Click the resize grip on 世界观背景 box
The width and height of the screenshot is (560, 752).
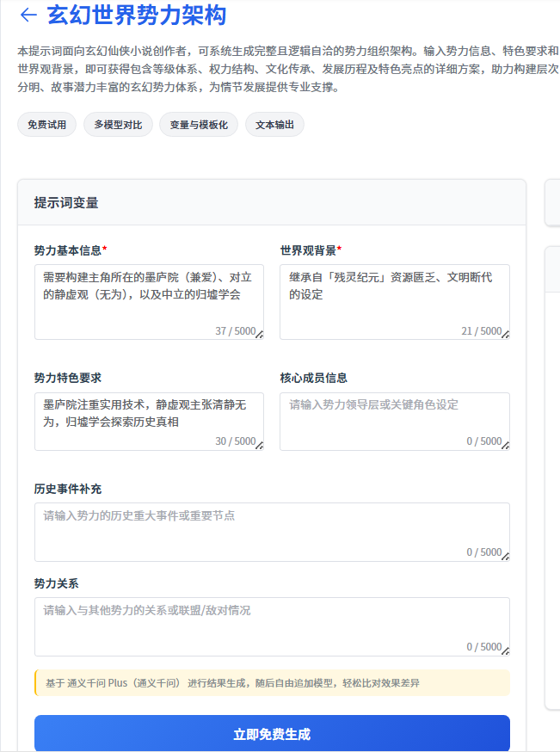tap(505, 335)
